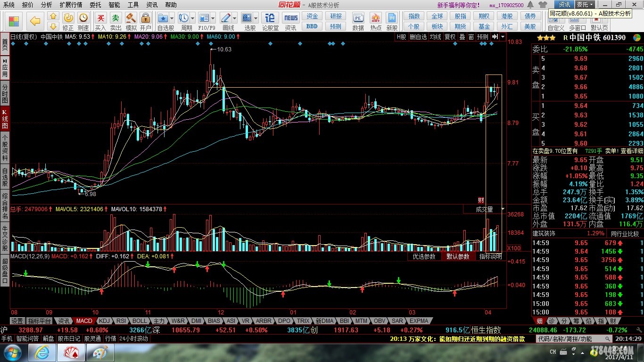Open the 测速 speed test clock icon
Viewport: 644px width, 362px height.
[x=83, y=18]
